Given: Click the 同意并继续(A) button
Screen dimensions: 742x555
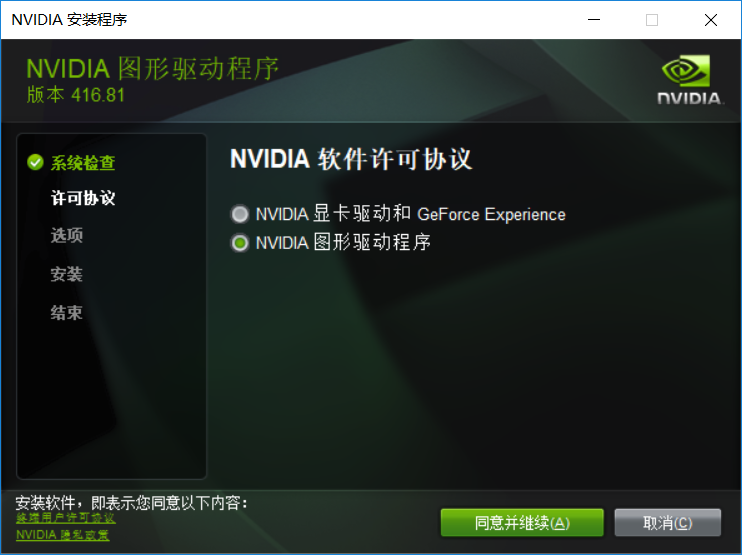Looking at the screenshot, I should click(x=522, y=523).
